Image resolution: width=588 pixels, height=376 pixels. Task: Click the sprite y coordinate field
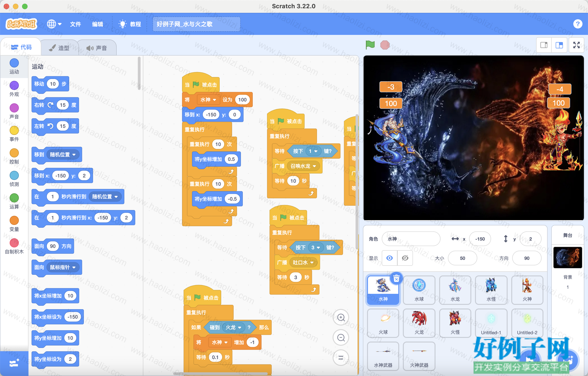coord(530,239)
